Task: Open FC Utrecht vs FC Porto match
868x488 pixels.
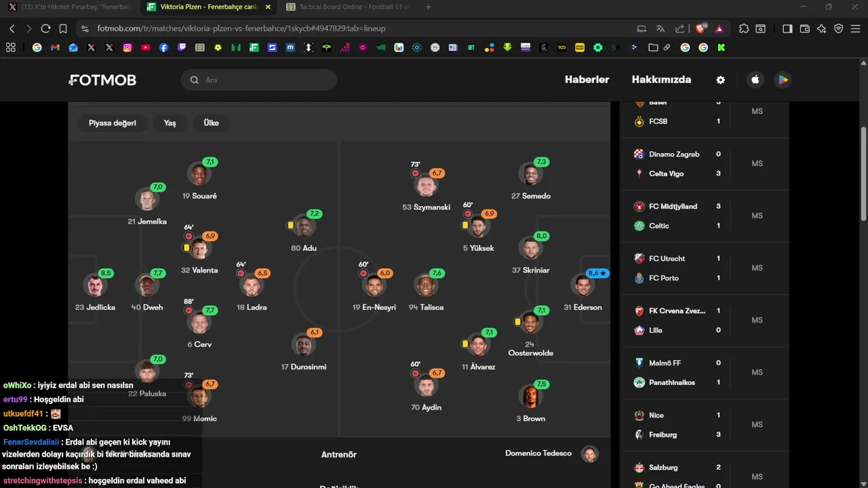Action: click(x=705, y=268)
